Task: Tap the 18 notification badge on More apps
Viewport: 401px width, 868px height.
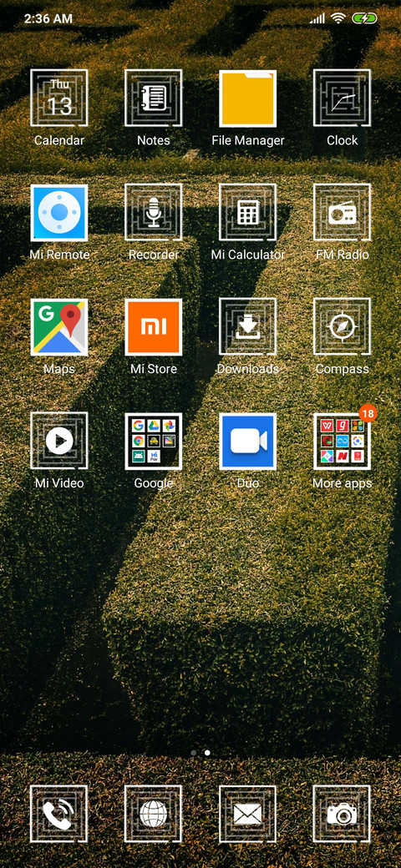Action: pos(368,413)
